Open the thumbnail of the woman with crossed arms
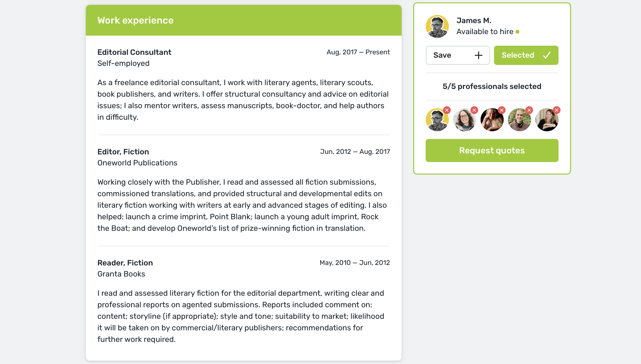 coord(546,120)
